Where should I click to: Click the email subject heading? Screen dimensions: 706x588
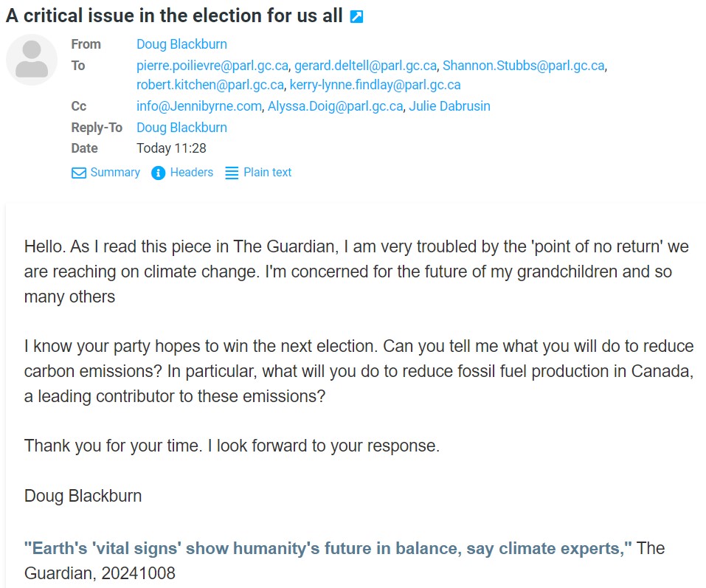[174, 16]
